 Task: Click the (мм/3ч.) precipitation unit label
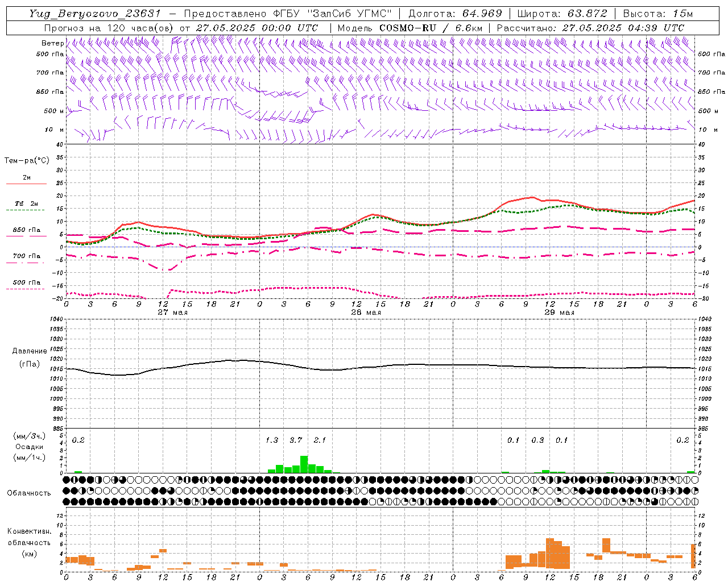30,436
